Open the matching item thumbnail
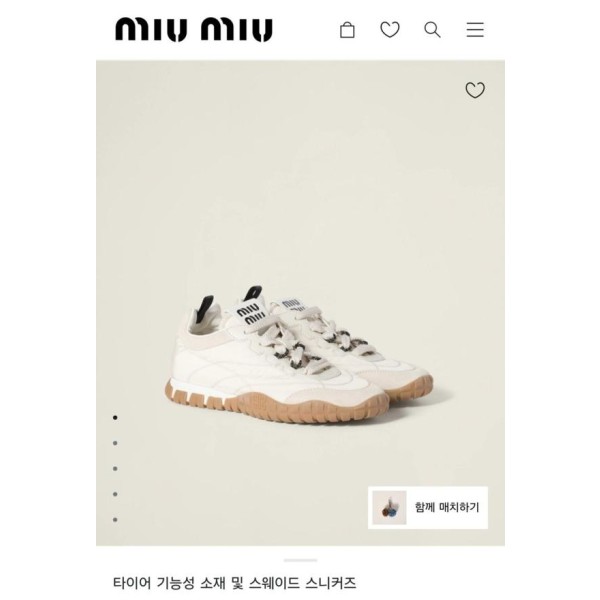600x600 pixels. click(389, 508)
